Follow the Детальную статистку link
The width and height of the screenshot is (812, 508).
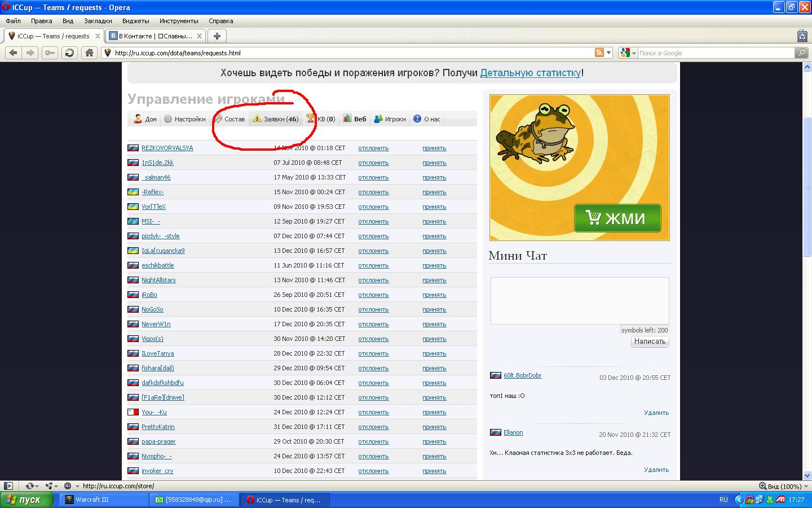pyautogui.click(x=530, y=73)
